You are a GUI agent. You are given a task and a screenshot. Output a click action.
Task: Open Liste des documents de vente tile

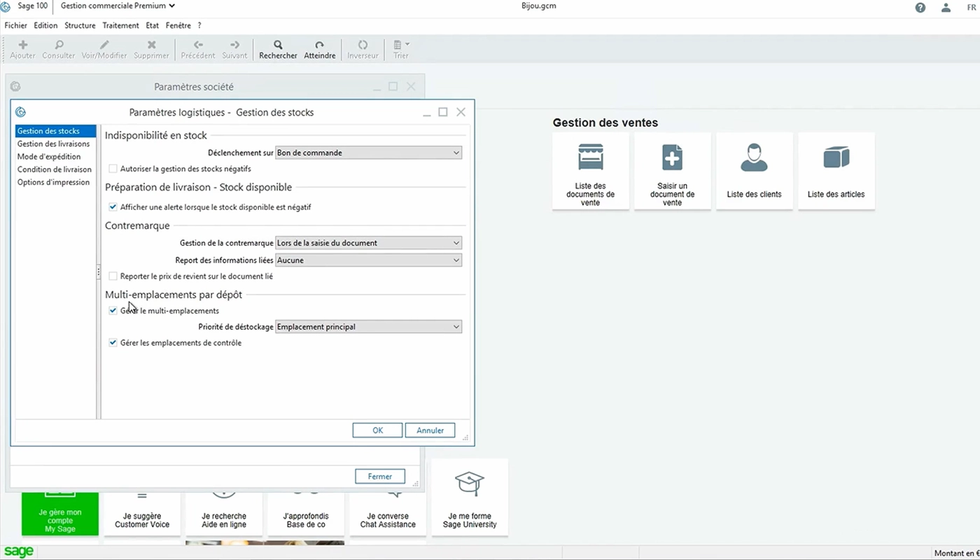click(590, 171)
